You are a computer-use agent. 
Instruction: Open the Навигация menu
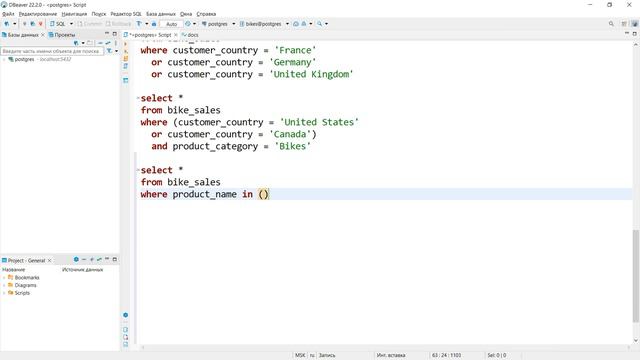[74, 14]
